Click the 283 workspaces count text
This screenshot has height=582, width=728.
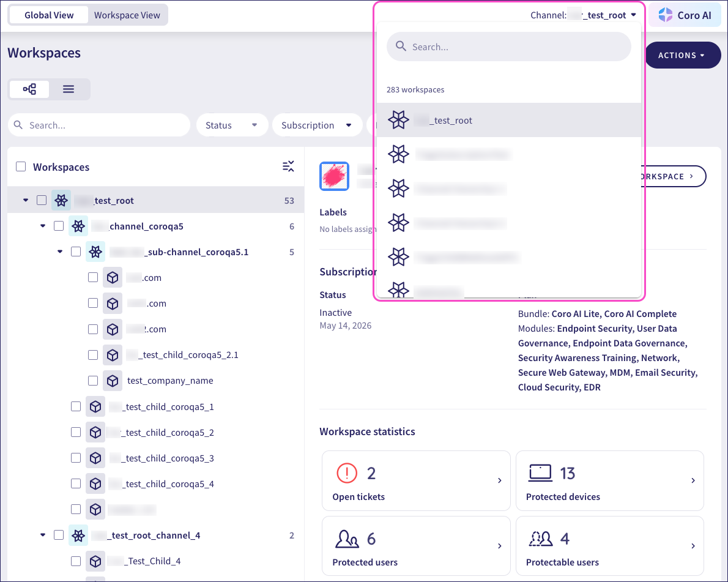pos(415,89)
